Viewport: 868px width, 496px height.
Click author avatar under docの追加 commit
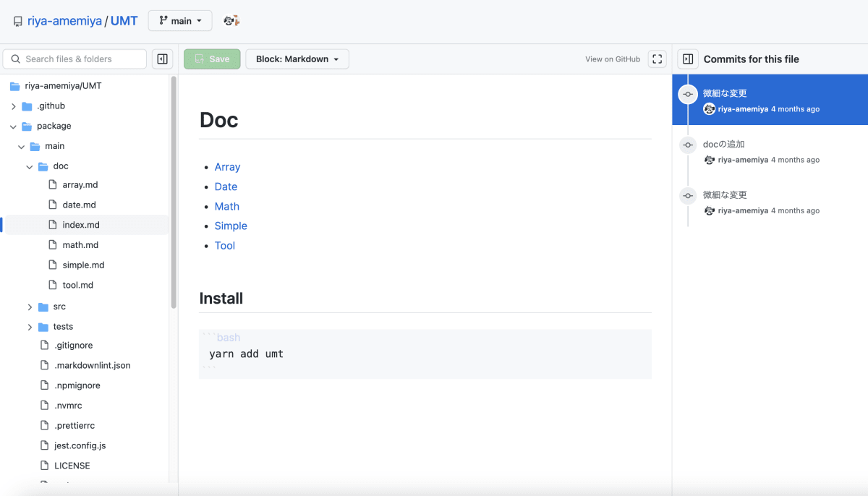[709, 160]
